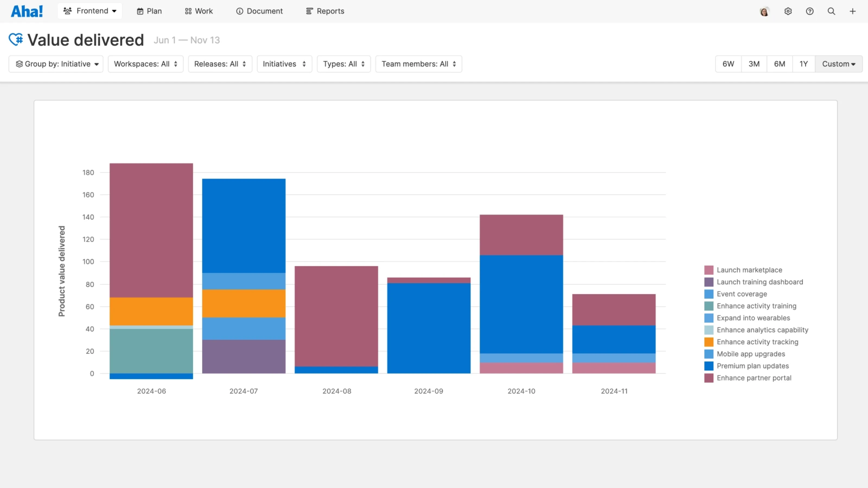The height and width of the screenshot is (488, 868).
Task: Select the 6M time range button
Action: coord(779,64)
